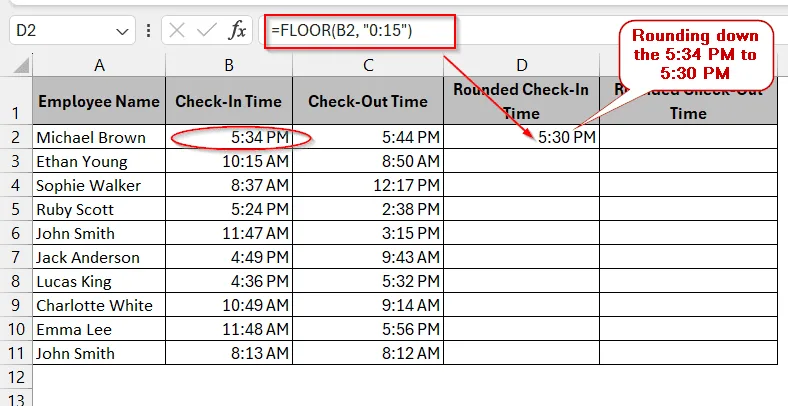
Task: Select the empty rounded check-in cell for Ethan Young
Action: tap(522, 161)
